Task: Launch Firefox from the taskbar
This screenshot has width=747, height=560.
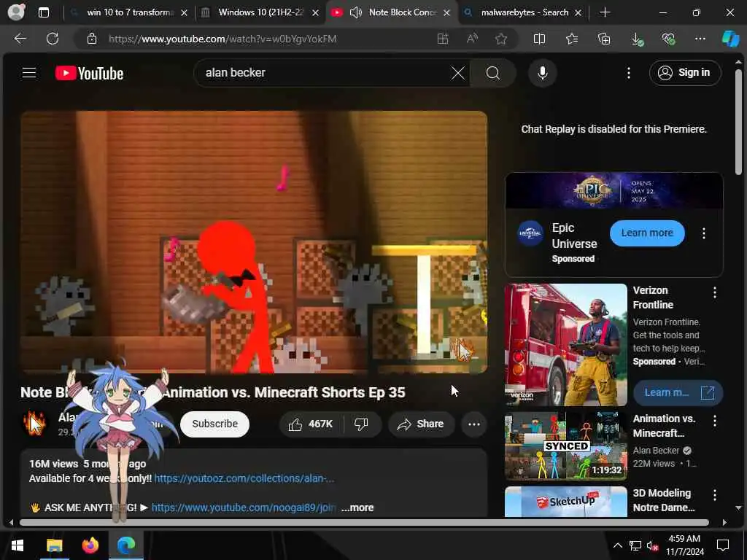Action: click(90, 545)
